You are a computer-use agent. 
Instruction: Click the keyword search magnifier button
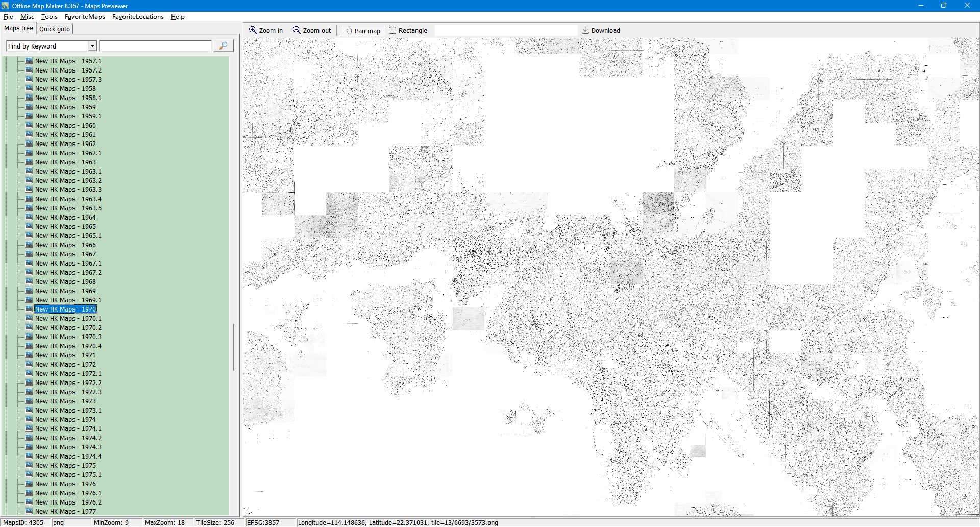point(223,46)
